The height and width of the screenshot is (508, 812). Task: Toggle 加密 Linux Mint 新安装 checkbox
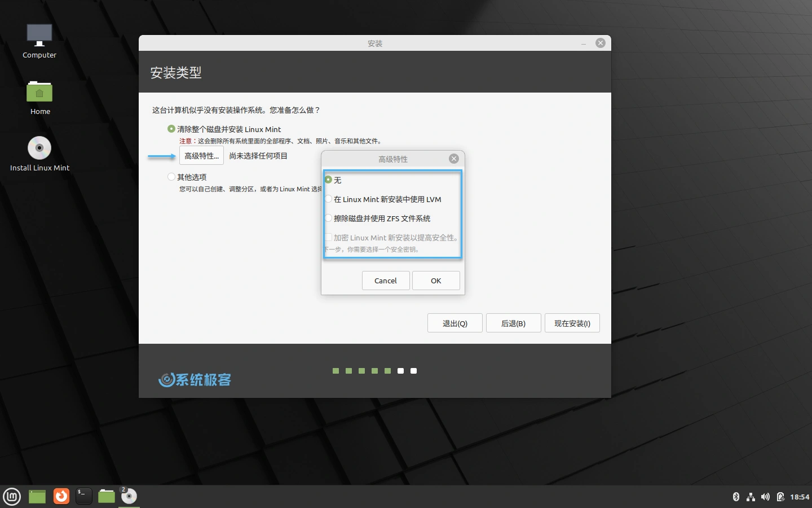point(328,238)
